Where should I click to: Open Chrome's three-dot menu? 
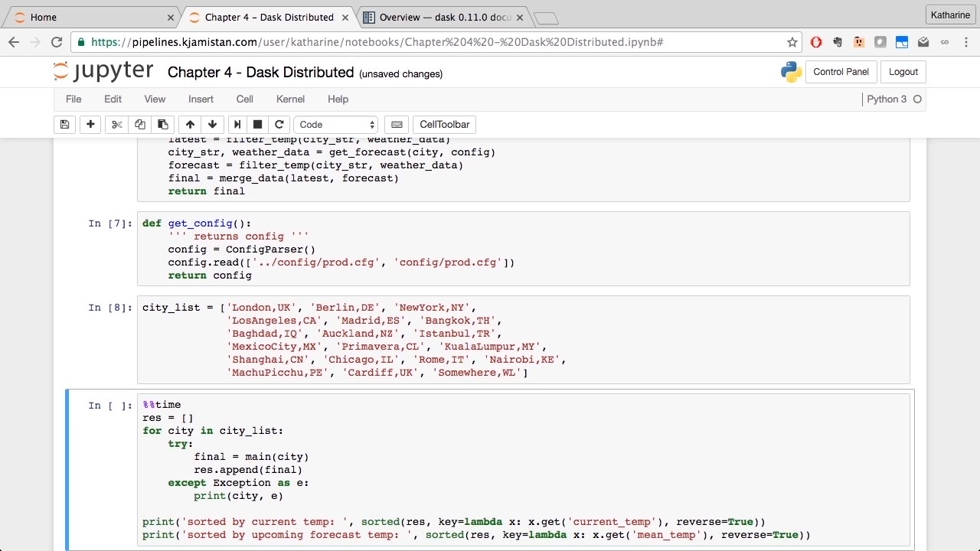(965, 42)
